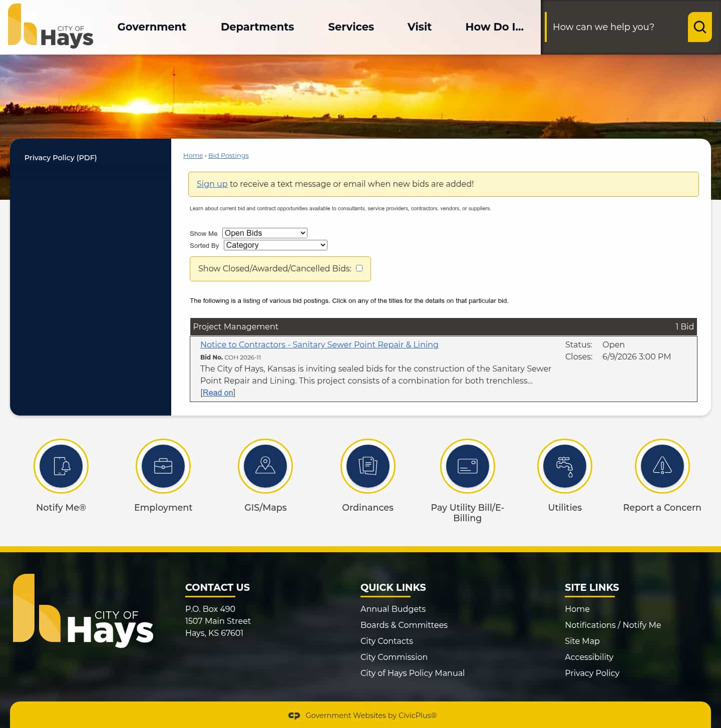Click the Contact Us footer heading
Viewport: 721px width, 728px height.
pos(217,587)
